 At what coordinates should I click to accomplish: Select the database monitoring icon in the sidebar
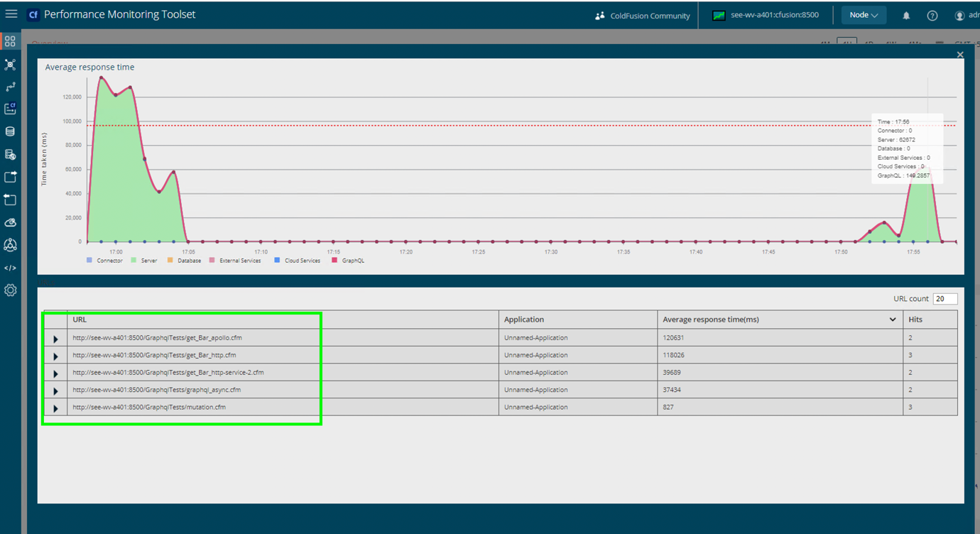[x=10, y=131]
